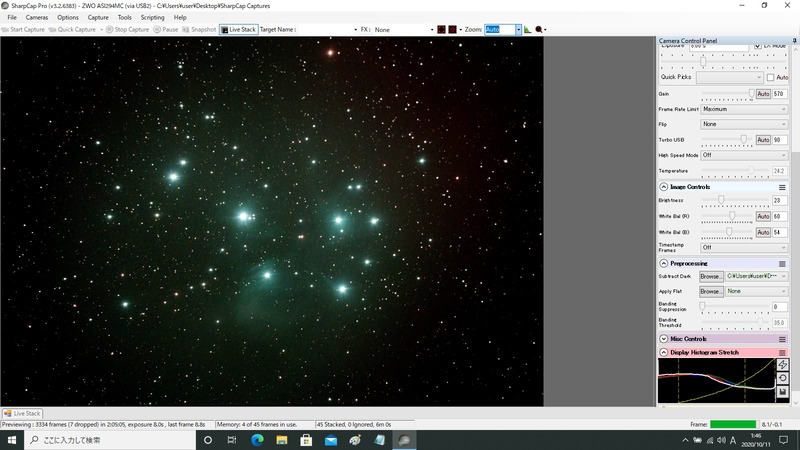Screen dimensions: 800x450
Task: Adjust the Brightness slider
Action: [721, 200]
